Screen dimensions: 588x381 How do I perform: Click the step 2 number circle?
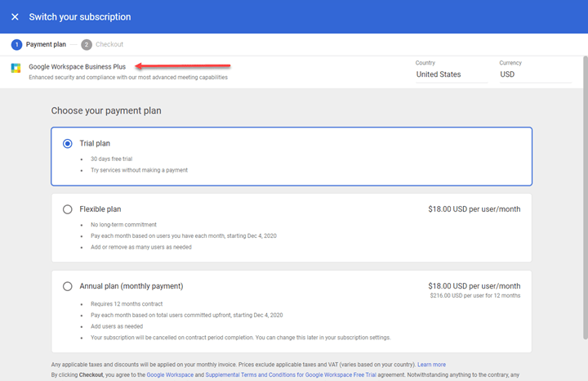pyautogui.click(x=87, y=44)
